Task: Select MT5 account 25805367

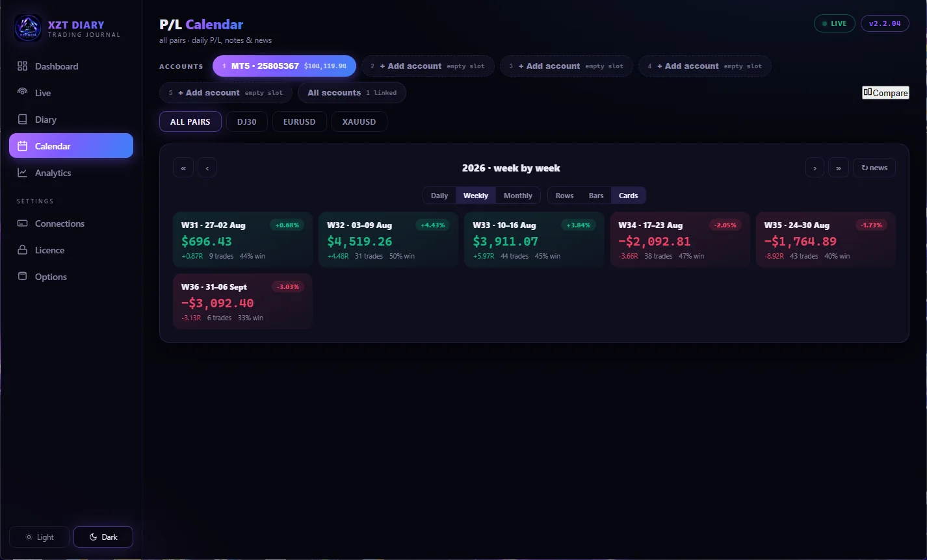Action: coord(284,66)
